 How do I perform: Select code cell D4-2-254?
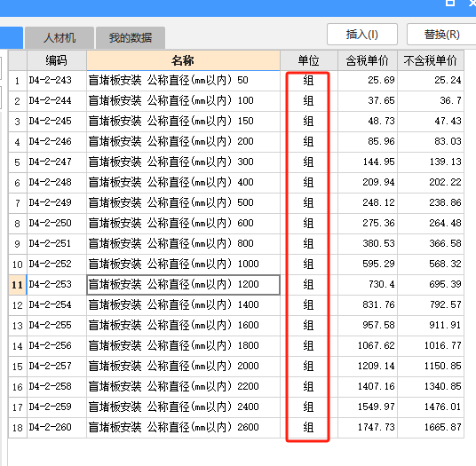pyautogui.click(x=57, y=305)
